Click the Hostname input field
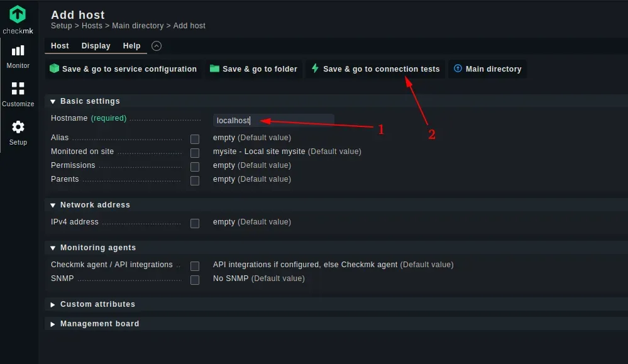This screenshot has width=628, height=364. click(x=273, y=120)
